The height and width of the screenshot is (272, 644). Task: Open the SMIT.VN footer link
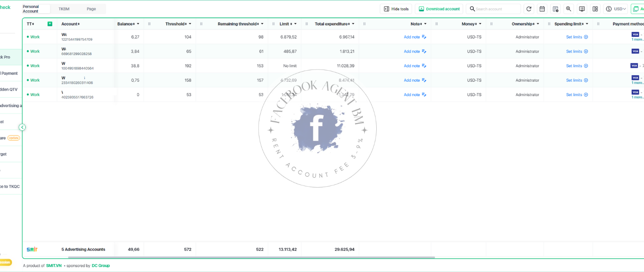pyautogui.click(x=54, y=266)
